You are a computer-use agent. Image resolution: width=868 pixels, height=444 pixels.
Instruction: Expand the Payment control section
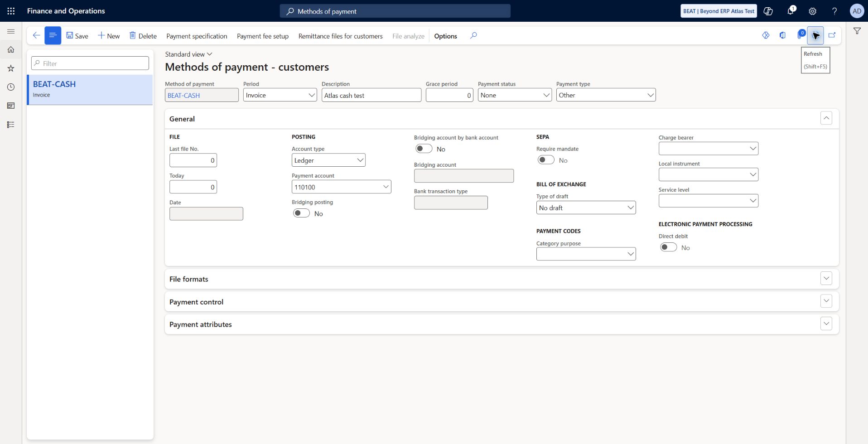826,301
